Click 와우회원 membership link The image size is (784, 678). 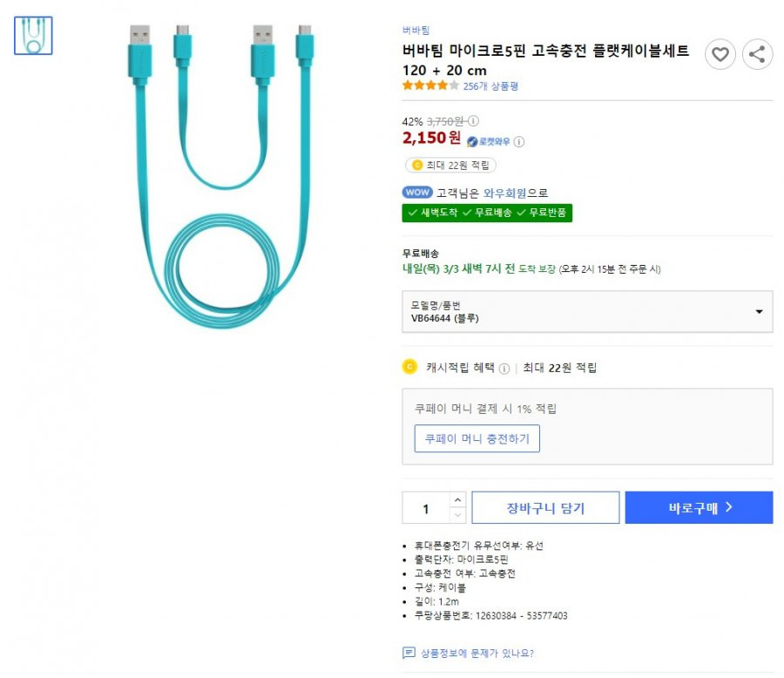[504, 193]
